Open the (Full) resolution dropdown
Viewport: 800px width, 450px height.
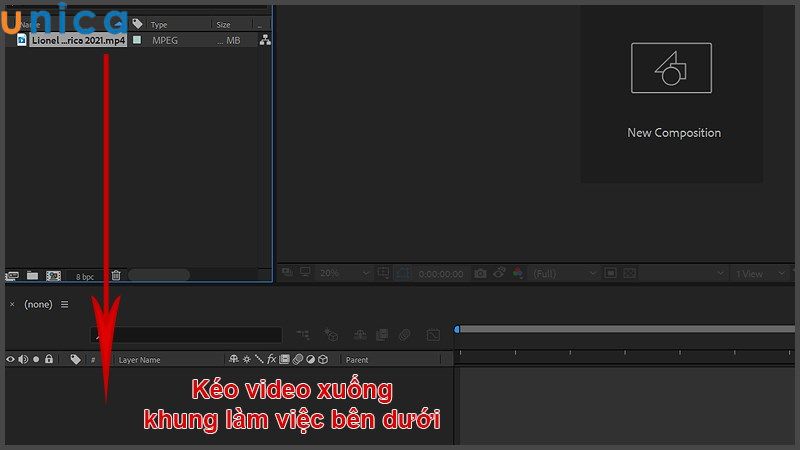point(564,274)
